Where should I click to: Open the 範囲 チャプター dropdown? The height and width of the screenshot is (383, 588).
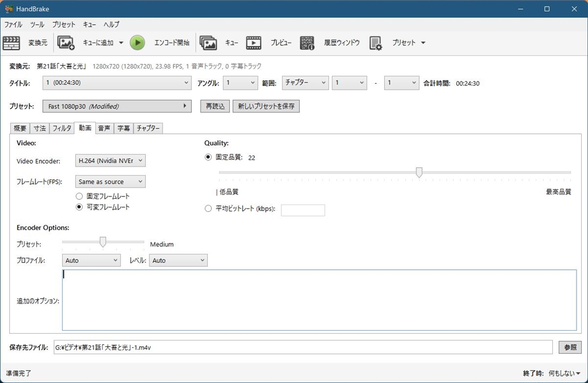[305, 83]
